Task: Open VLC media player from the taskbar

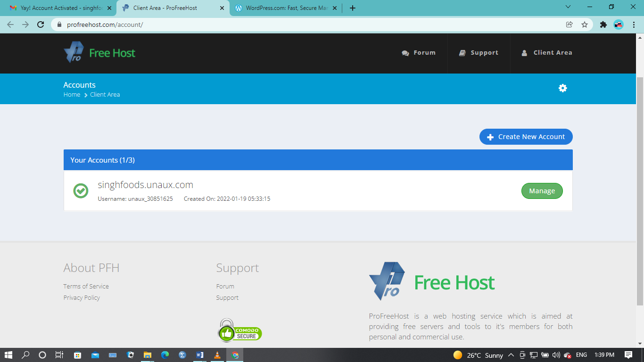Action: [217, 355]
